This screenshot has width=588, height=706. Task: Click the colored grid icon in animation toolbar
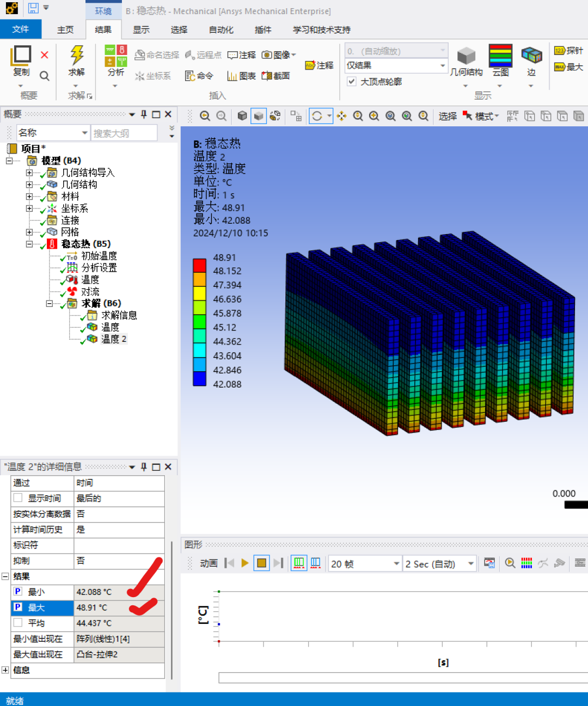click(x=526, y=563)
